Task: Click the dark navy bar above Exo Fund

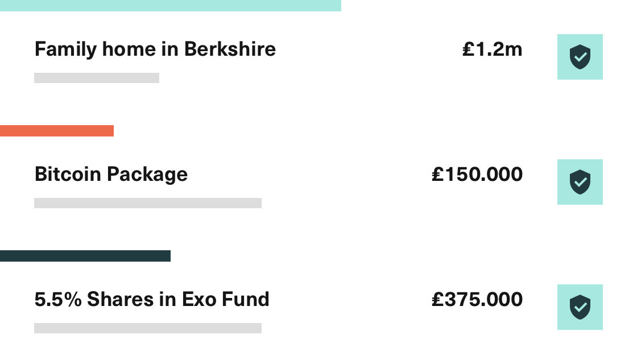Action: pos(85,256)
